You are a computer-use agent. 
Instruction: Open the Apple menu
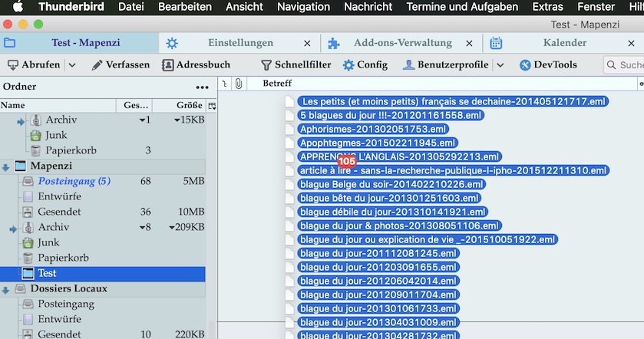[18, 7]
